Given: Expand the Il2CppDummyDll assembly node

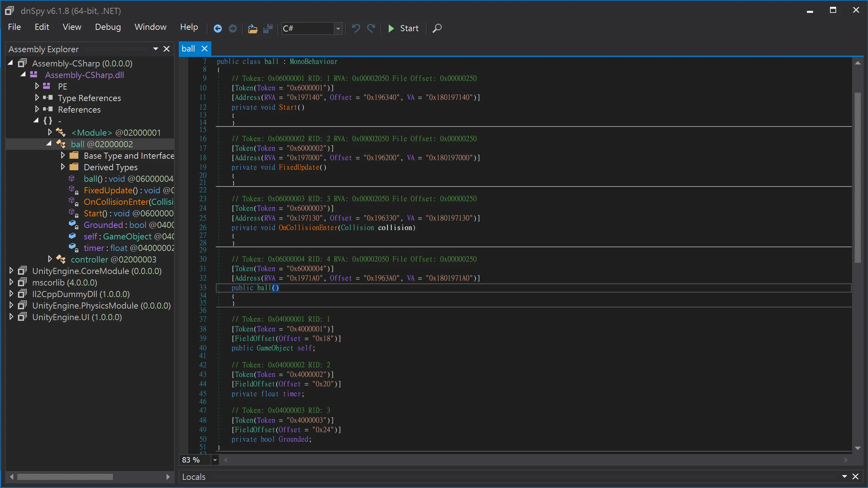Looking at the screenshot, I should 11,294.
